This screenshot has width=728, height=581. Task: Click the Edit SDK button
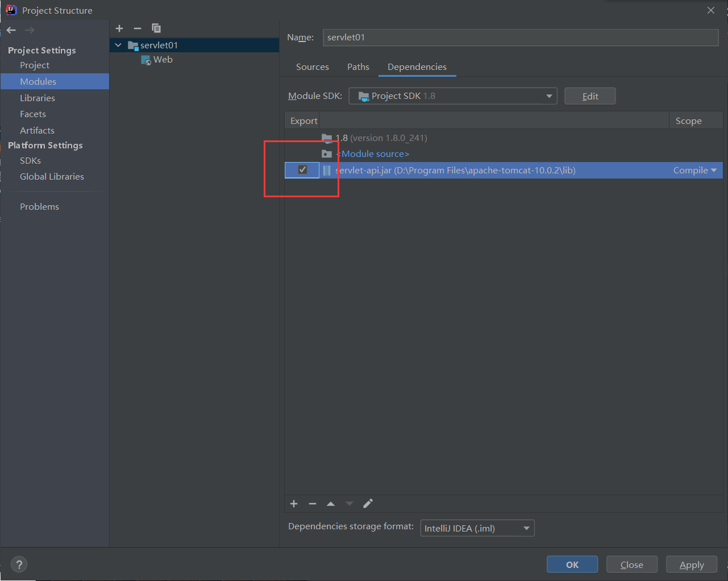click(590, 96)
